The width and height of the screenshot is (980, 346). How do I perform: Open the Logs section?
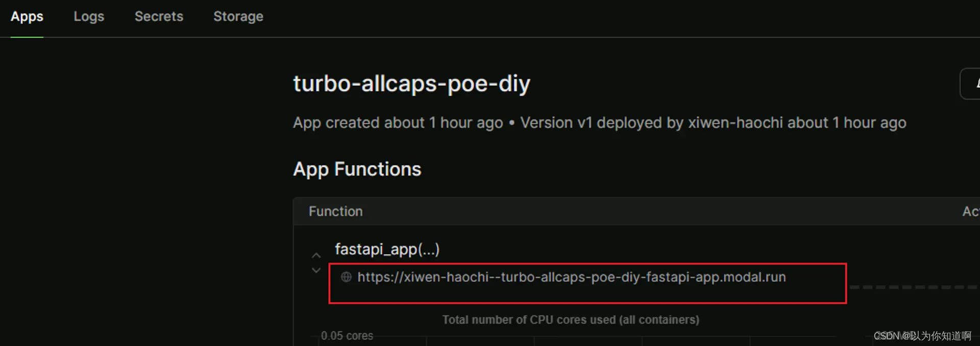click(x=89, y=16)
